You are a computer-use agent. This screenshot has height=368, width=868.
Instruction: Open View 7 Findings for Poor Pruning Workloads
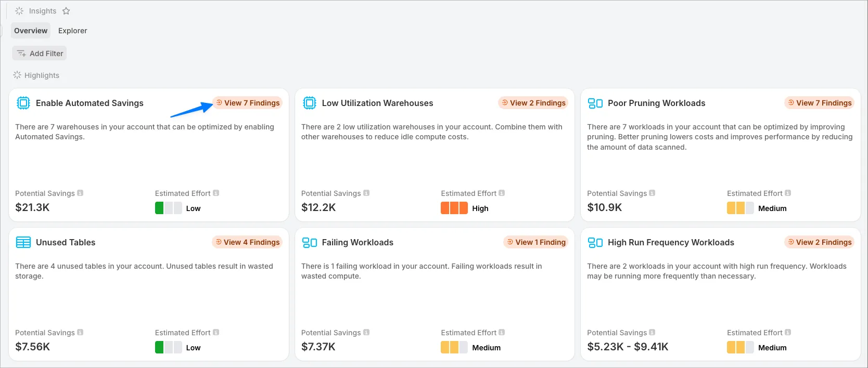point(820,103)
